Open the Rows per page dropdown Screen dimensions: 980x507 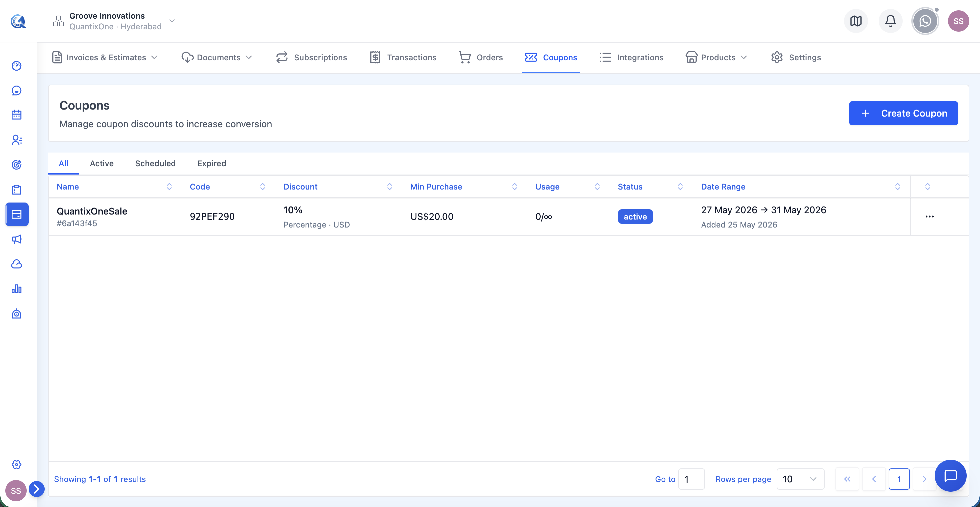point(800,479)
